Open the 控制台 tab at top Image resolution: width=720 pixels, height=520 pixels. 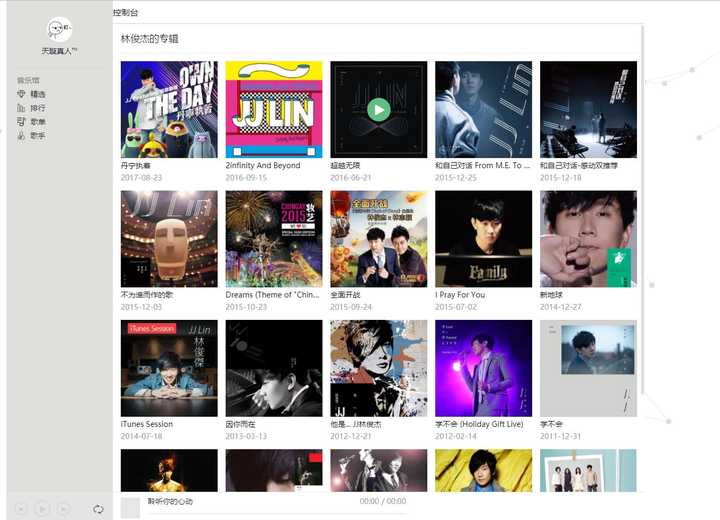[125, 12]
